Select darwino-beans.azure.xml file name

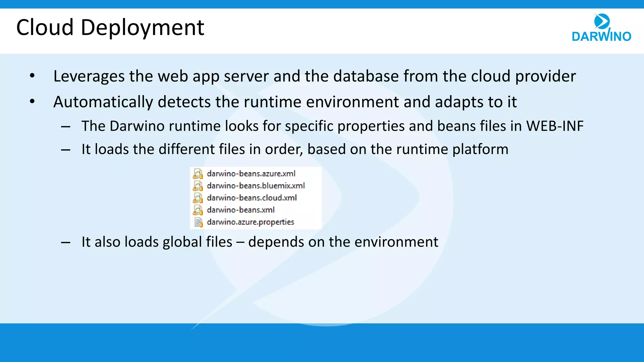pos(251,174)
